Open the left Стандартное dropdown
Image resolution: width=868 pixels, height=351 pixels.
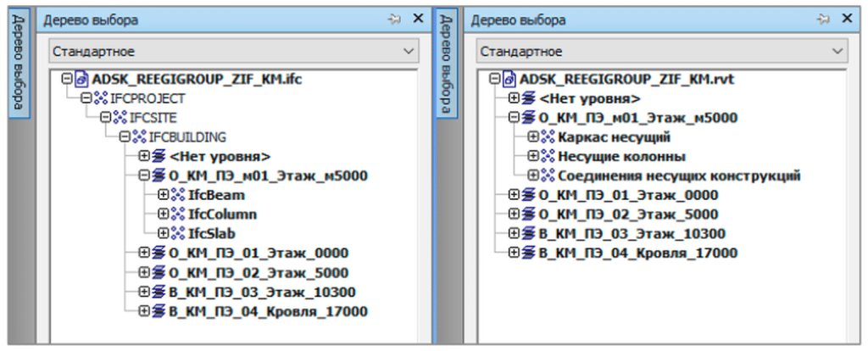click(409, 52)
